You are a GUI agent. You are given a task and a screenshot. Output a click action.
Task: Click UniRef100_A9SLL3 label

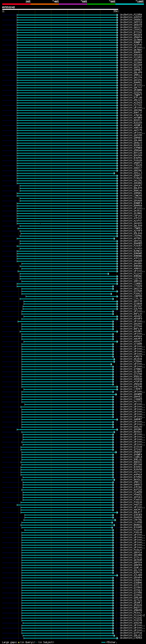coord(131,173)
